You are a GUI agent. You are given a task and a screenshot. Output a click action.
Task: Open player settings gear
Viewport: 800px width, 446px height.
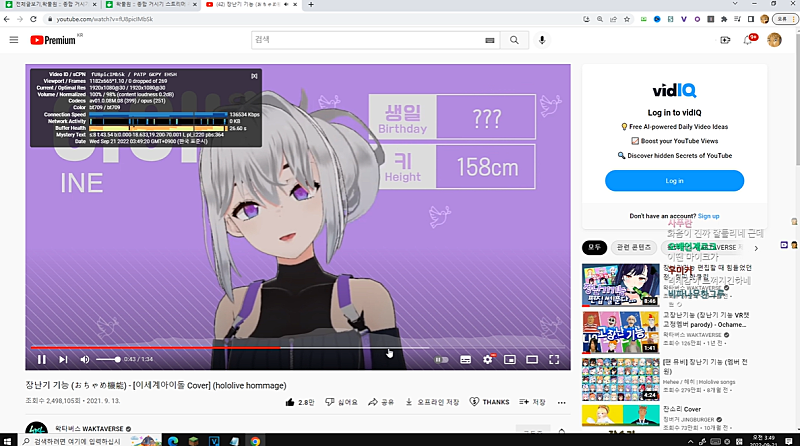click(488, 359)
